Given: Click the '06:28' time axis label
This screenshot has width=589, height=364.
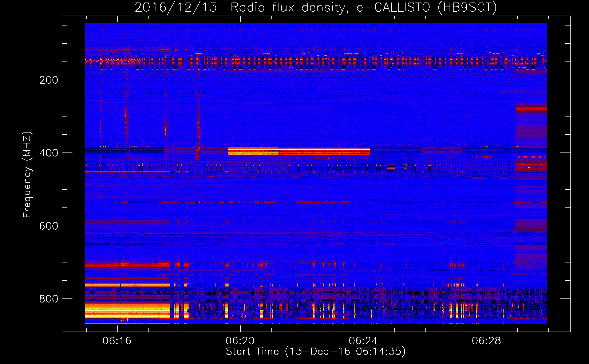Looking at the screenshot, I should click(486, 341).
